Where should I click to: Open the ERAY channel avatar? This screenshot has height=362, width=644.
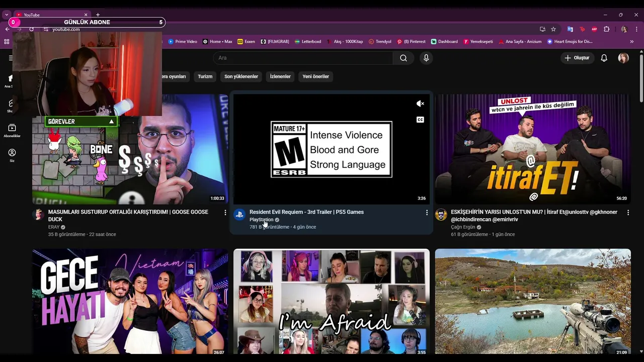pos(38,214)
